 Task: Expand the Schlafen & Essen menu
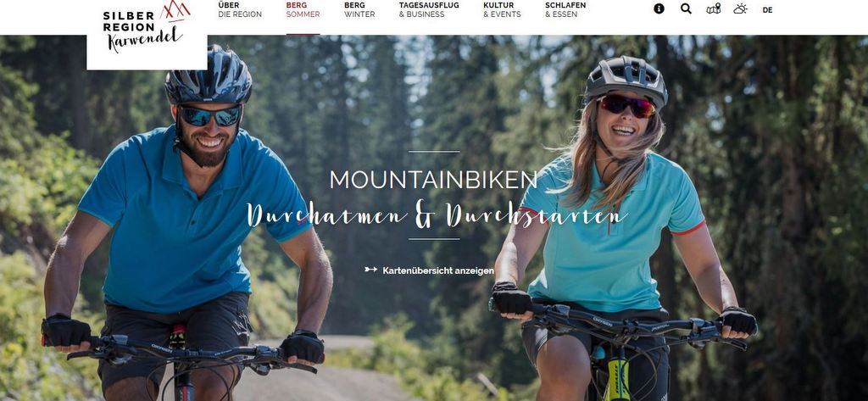pyautogui.click(x=565, y=10)
